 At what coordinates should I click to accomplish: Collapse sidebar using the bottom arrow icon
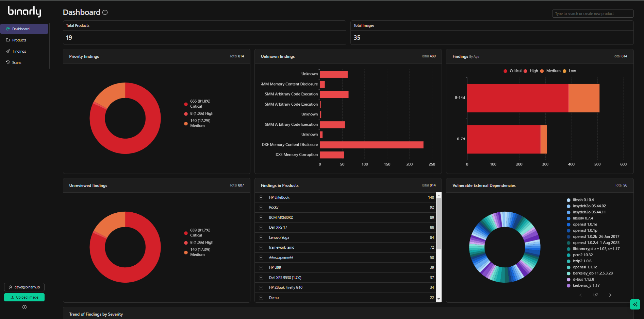click(x=24, y=307)
